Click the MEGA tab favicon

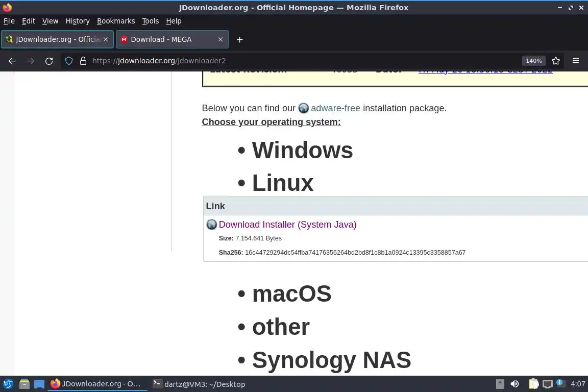124,39
